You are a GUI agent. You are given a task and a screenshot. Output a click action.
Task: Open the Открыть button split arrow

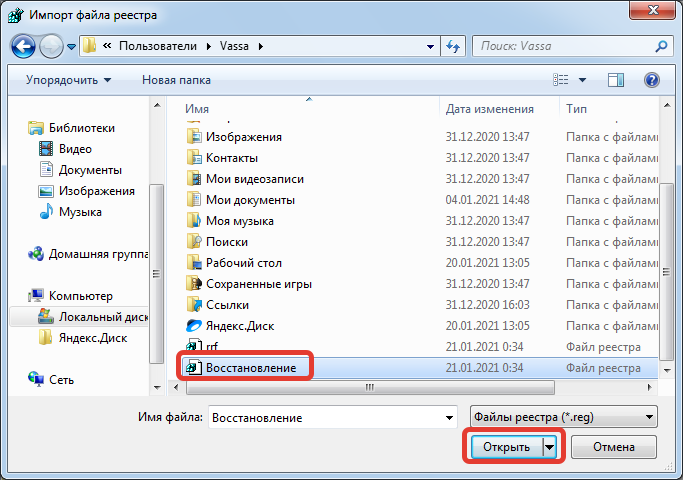550,447
